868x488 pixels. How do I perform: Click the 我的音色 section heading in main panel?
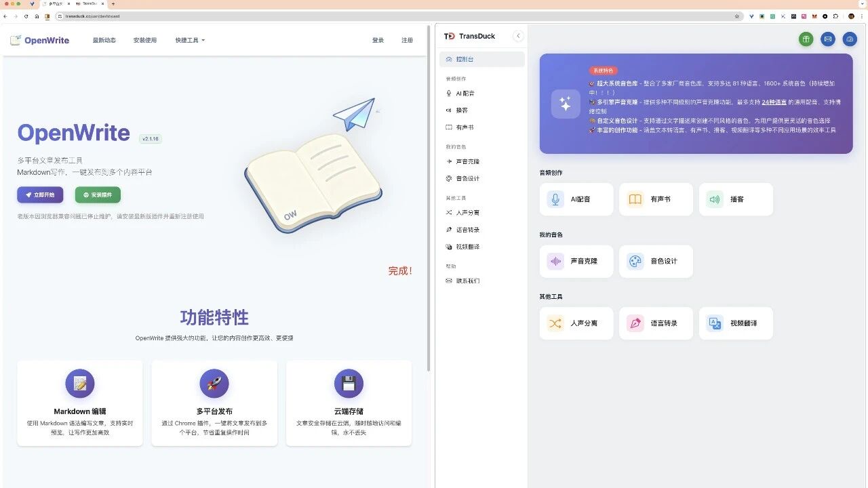pyautogui.click(x=551, y=235)
